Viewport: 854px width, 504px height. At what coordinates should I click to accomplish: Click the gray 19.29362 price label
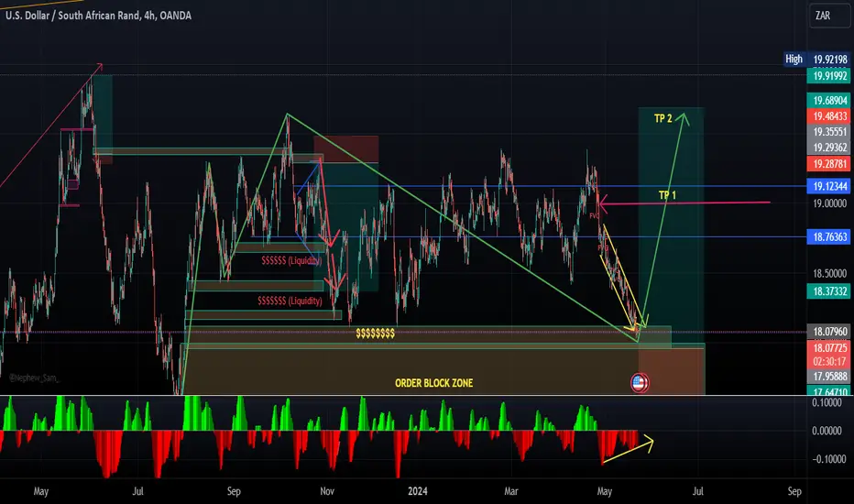click(x=829, y=148)
